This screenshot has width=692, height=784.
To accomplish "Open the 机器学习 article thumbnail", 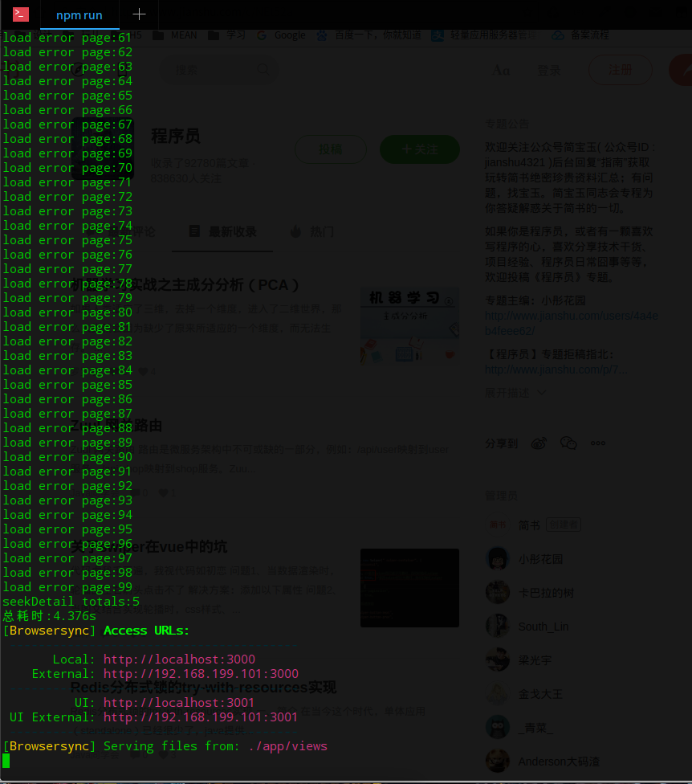I will (x=409, y=325).
